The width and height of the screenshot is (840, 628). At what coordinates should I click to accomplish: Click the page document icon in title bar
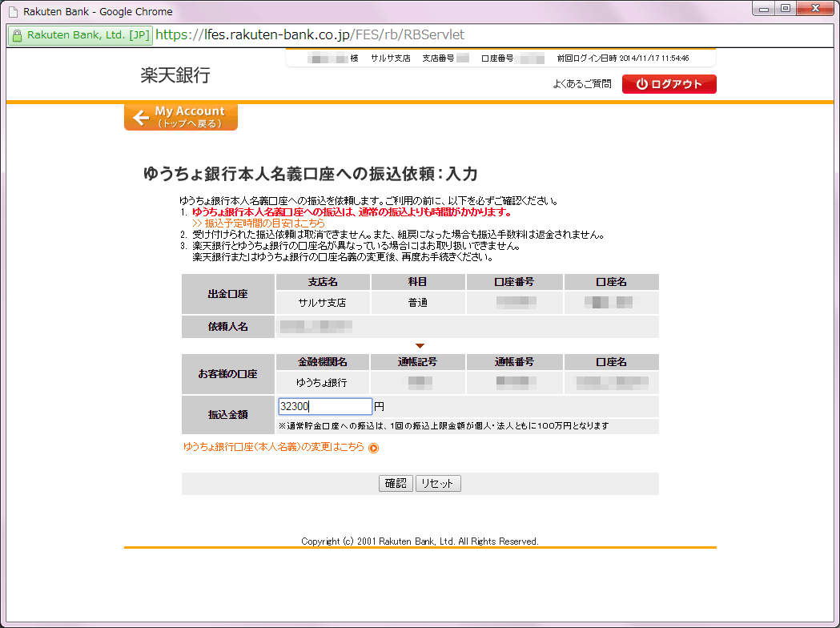[x=13, y=11]
